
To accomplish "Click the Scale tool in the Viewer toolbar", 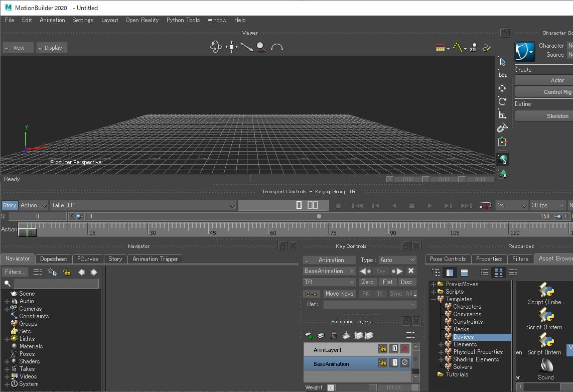I will (502, 114).
